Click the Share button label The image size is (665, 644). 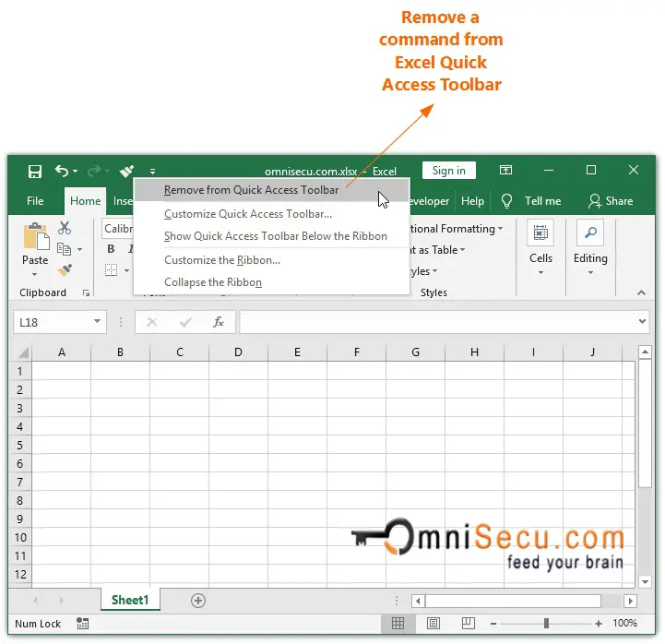[x=619, y=201]
